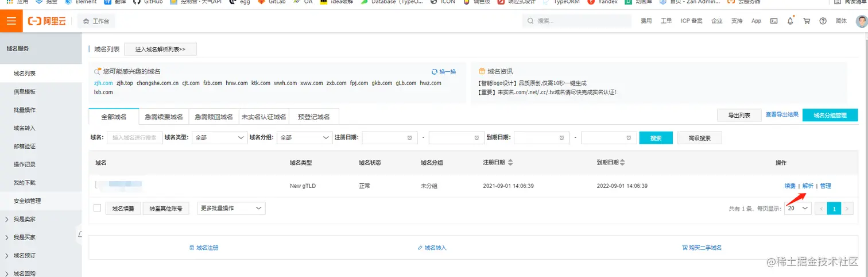
Task: Open the Cloud Shell terminal icon
Action: (x=774, y=21)
